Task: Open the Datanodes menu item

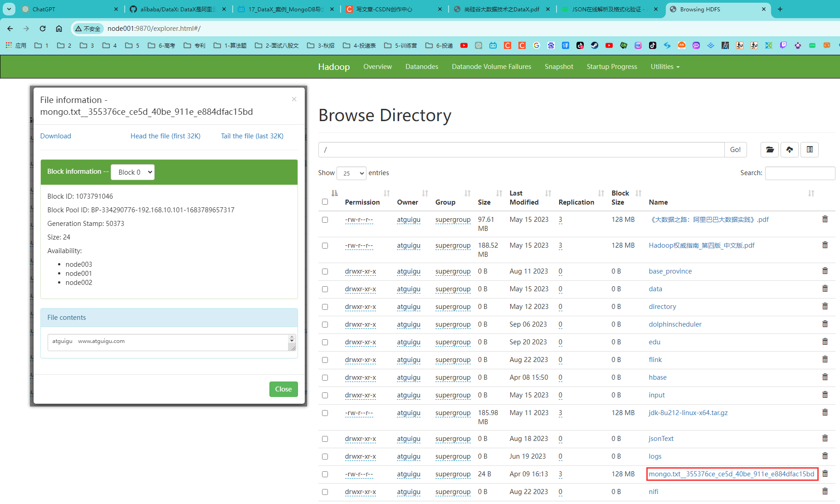Action: pyautogui.click(x=421, y=66)
